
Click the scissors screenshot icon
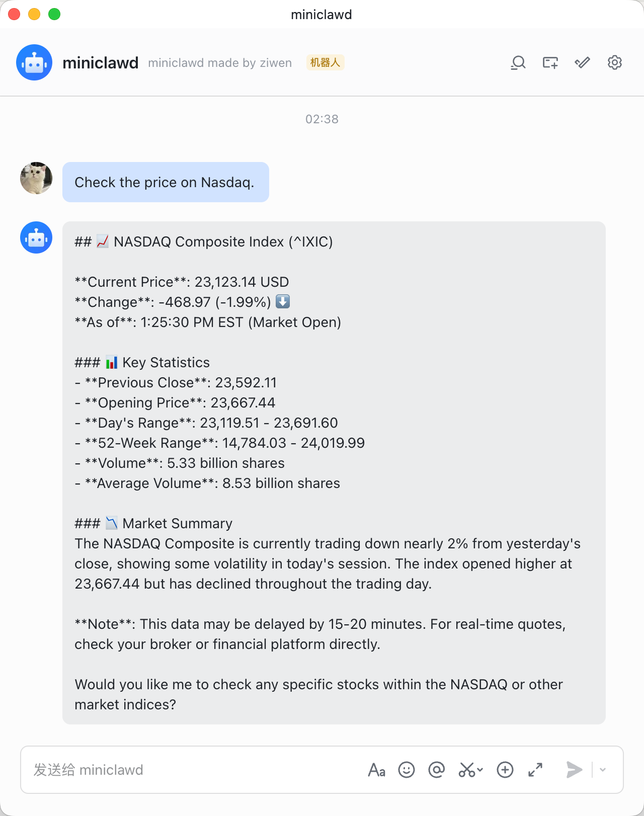point(466,770)
